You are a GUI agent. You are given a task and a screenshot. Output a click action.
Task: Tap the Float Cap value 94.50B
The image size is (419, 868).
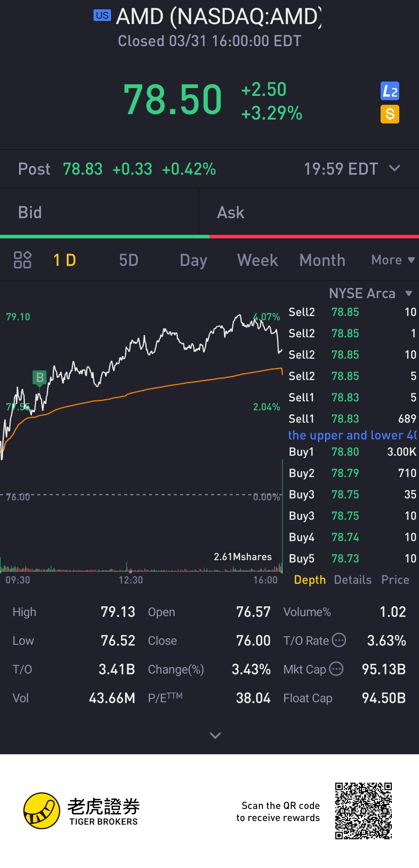pos(384,698)
